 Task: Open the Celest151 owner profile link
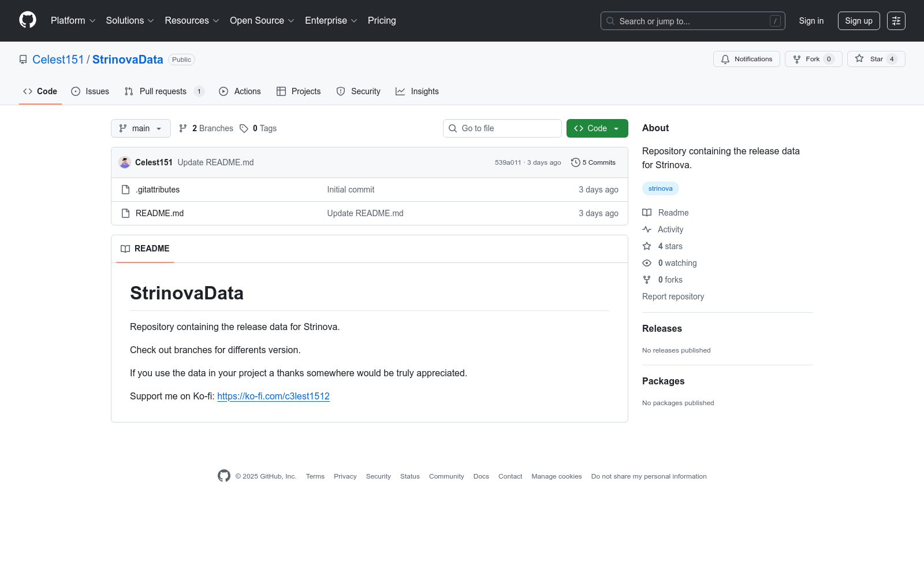[x=58, y=60]
